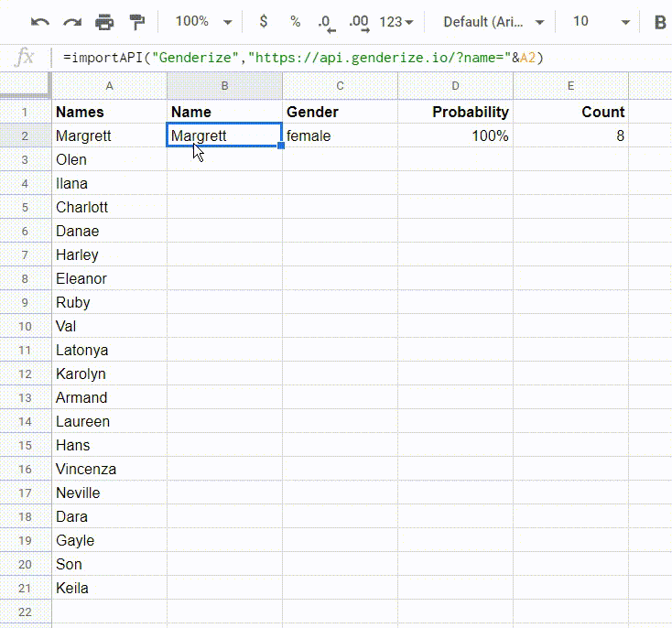
Task: Select cell A2 containing Margrett
Action: [x=109, y=135]
